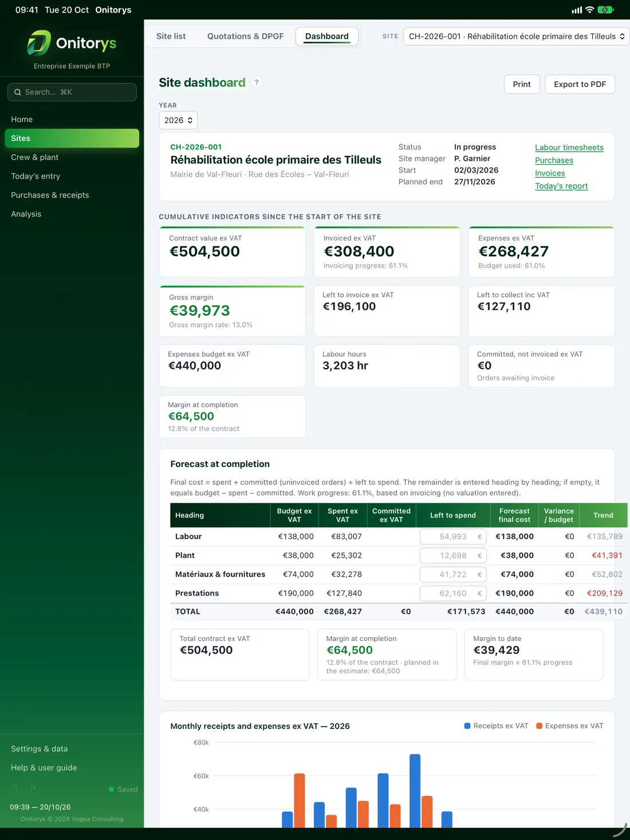The width and height of the screenshot is (630, 840).
Task: Click the redo arrow in sidebar
Action: click(x=33, y=789)
